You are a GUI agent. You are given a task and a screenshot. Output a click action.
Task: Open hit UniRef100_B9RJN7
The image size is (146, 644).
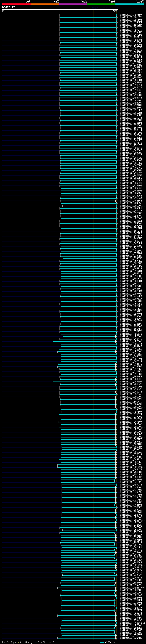click(x=131, y=25)
